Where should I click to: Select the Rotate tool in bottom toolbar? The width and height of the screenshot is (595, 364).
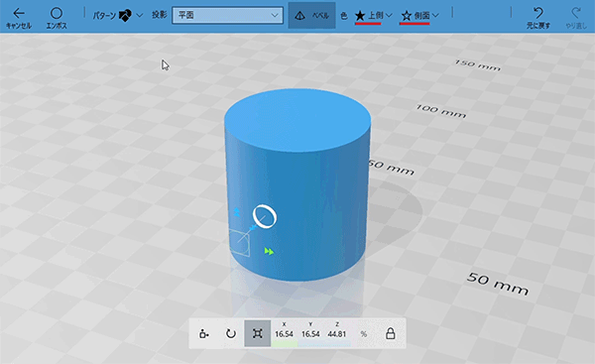231,333
